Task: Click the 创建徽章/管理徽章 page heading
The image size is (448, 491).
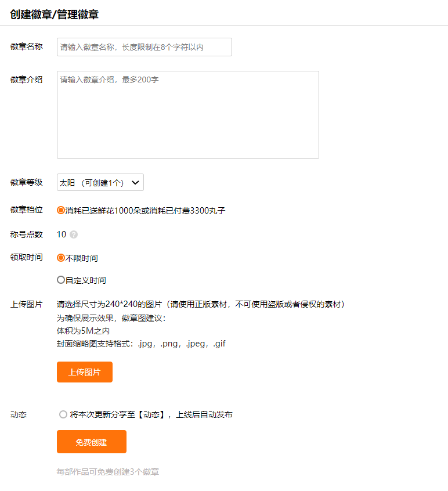Action: click(55, 15)
